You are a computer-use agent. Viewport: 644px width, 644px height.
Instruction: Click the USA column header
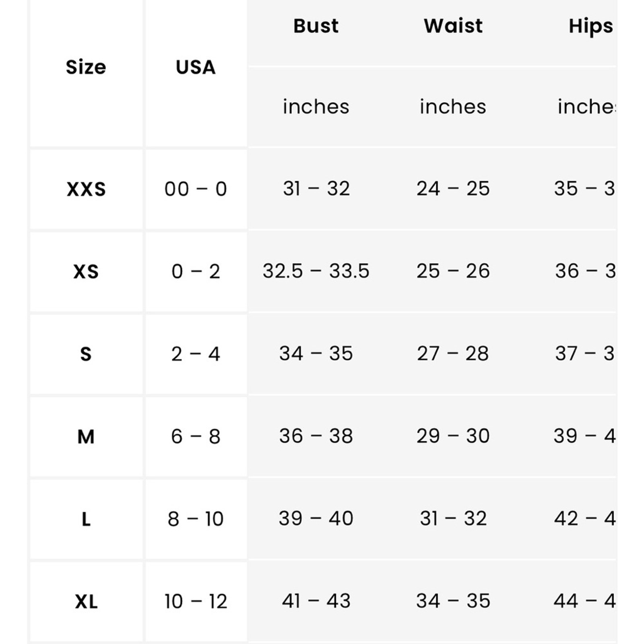point(196,67)
